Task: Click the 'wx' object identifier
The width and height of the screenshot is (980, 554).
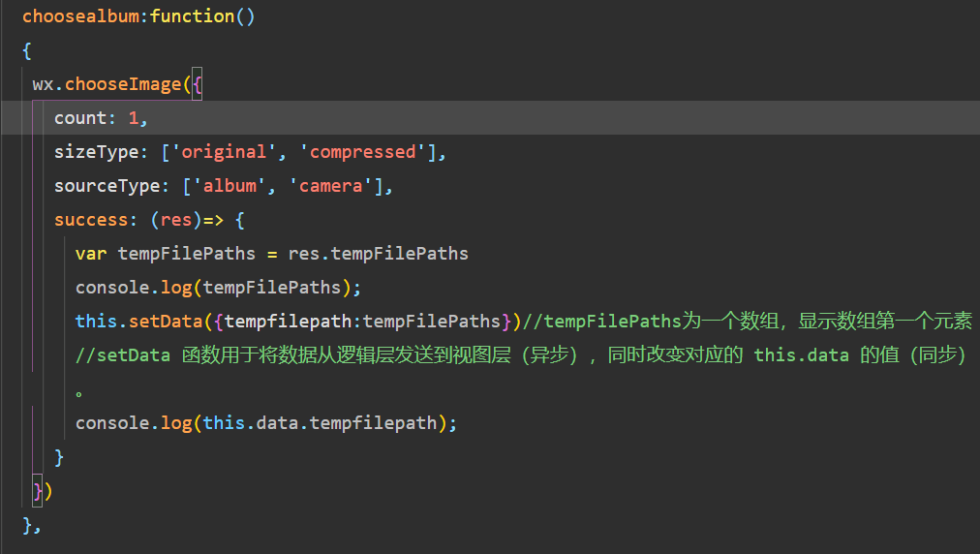Action: tap(44, 84)
